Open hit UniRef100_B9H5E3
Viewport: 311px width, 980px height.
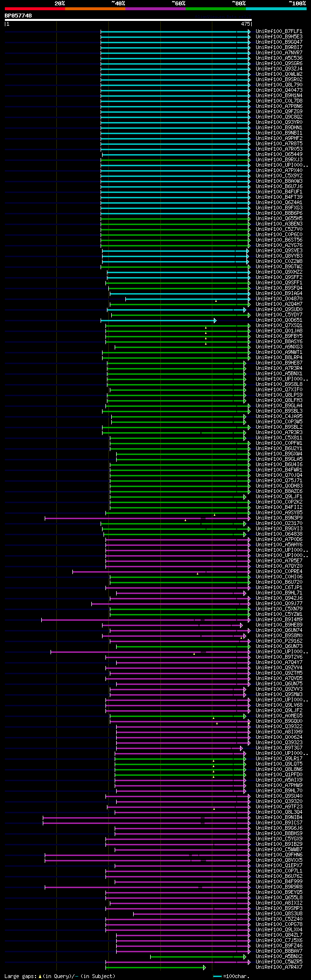point(279,36)
